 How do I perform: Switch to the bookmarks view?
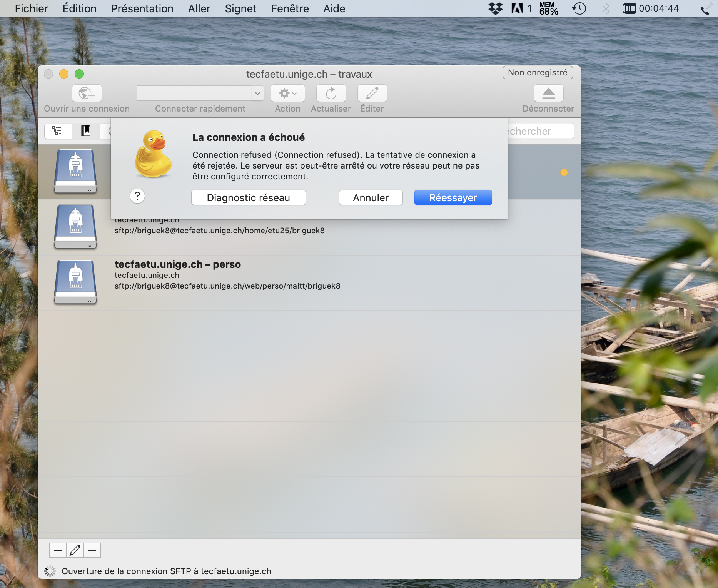click(x=85, y=131)
